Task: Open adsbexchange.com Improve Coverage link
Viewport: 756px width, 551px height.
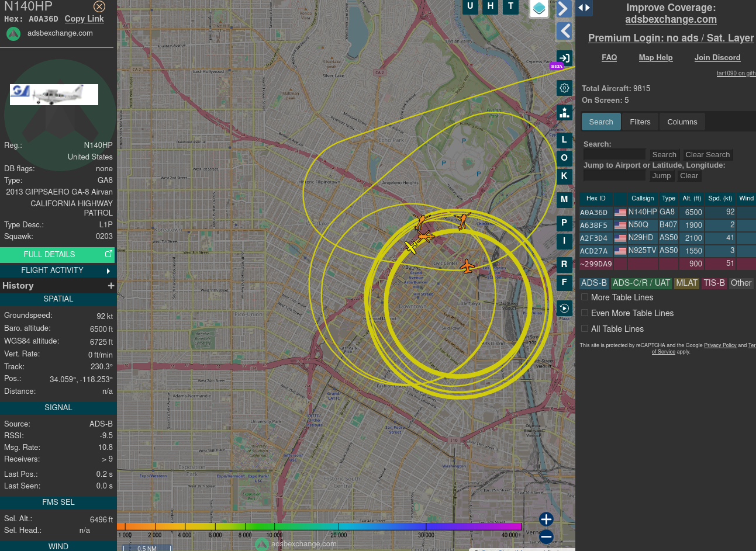Action: tap(671, 19)
